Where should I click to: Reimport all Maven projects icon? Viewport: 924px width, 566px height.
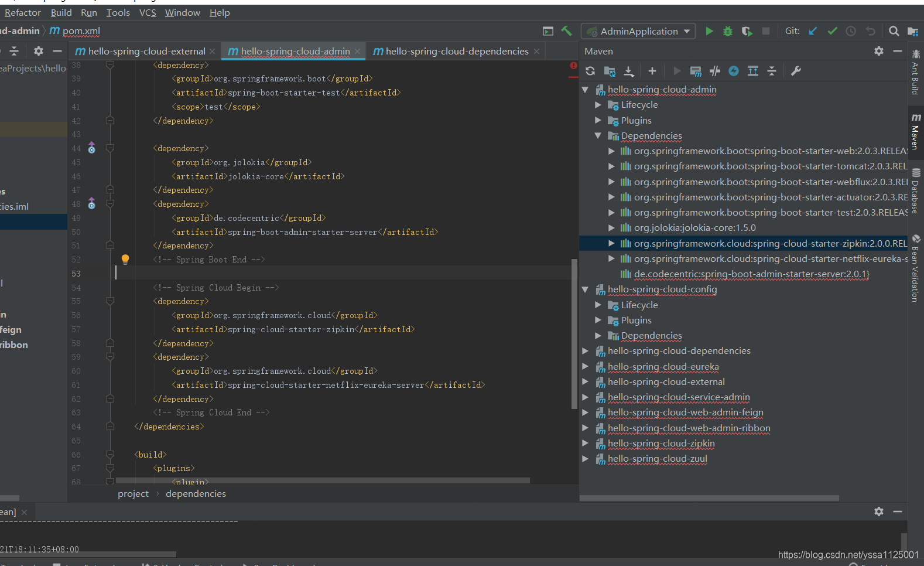click(x=590, y=71)
